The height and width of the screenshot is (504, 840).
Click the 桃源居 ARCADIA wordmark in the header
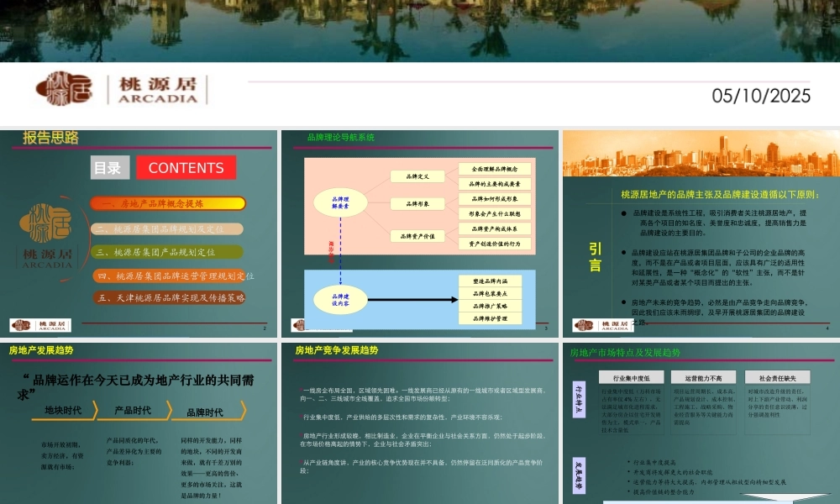point(158,90)
